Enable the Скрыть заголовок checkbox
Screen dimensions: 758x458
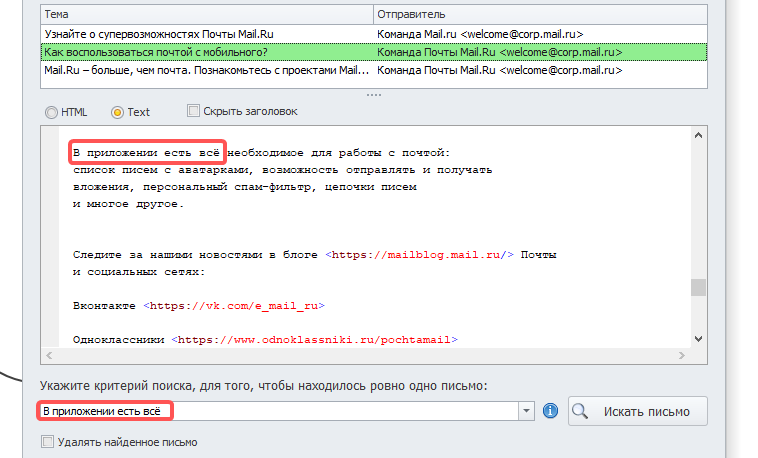(x=193, y=111)
